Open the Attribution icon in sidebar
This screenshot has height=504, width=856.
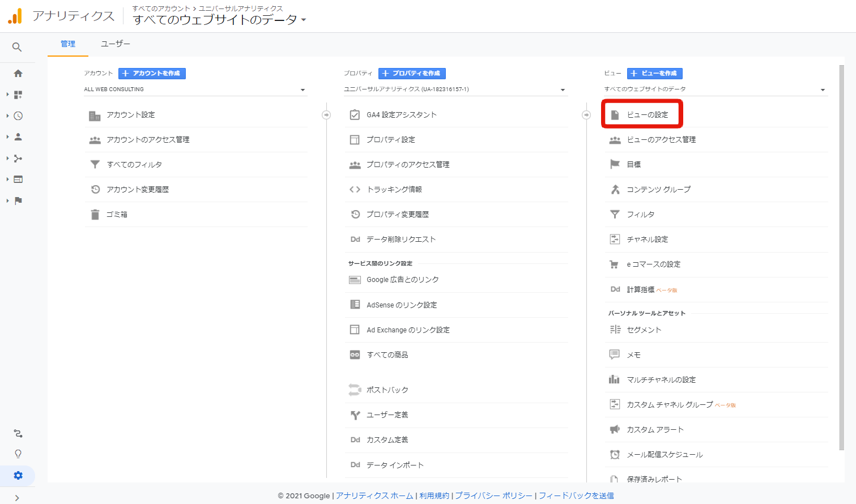(x=18, y=433)
